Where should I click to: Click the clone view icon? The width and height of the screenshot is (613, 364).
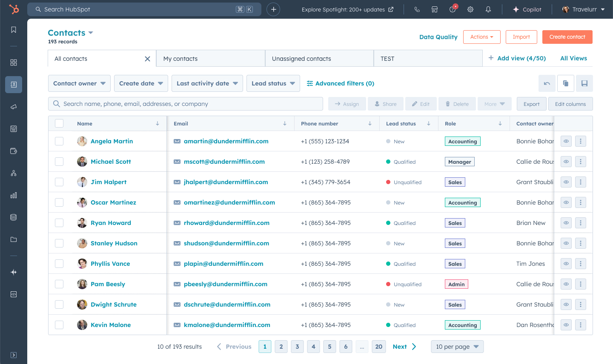[566, 83]
